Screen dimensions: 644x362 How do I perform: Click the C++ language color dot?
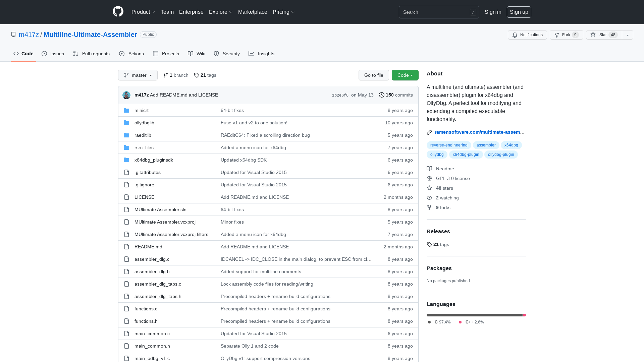click(460, 322)
